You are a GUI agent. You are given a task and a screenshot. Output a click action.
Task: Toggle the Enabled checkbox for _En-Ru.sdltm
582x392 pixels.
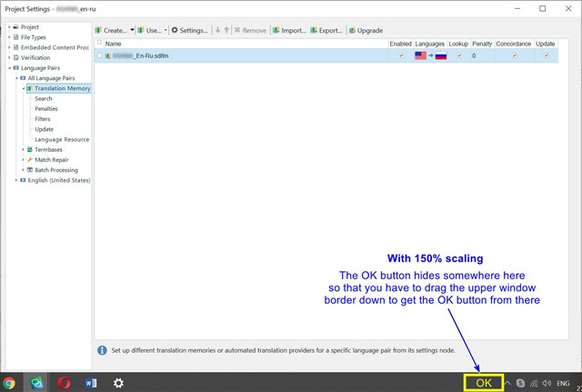pyautogui.click(x=401, y=55)
